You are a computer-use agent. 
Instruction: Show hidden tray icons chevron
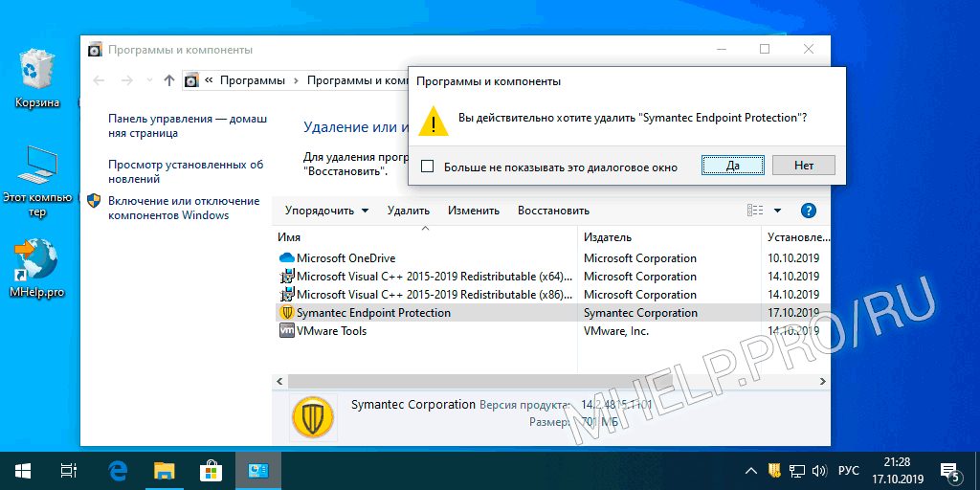[752, 471]
